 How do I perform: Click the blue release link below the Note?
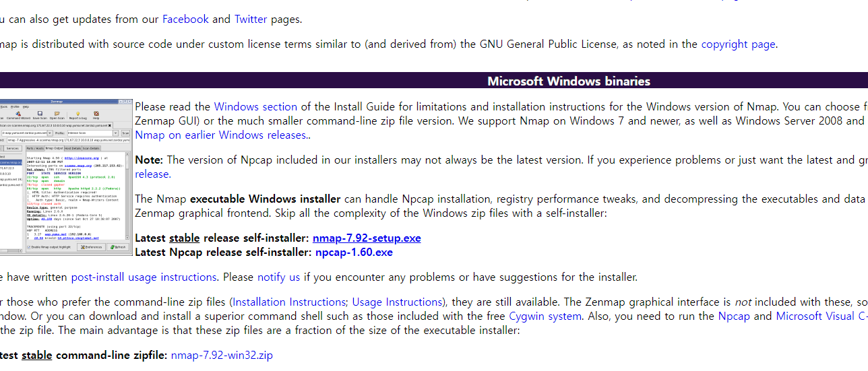[x=152, y=174]
